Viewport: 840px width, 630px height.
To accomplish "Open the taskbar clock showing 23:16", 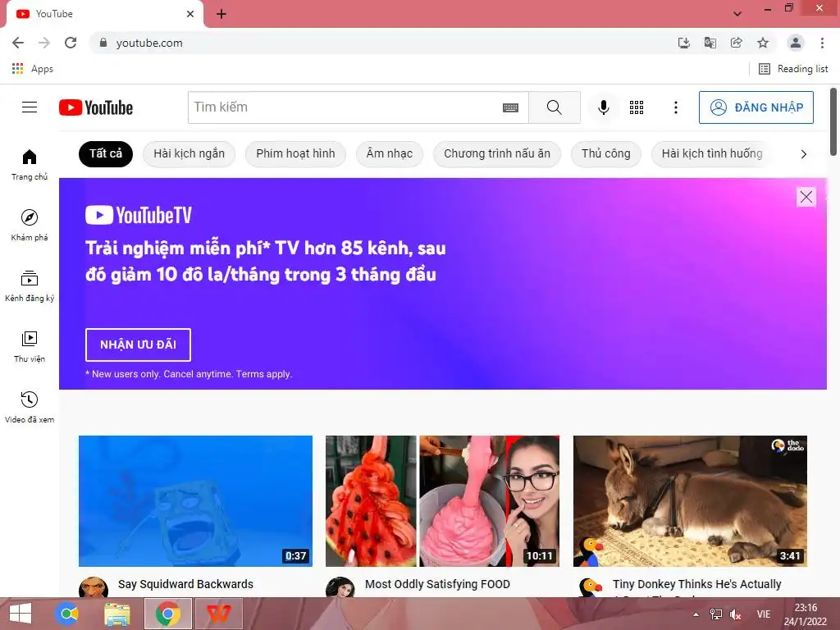I will (x=806, y=614).
